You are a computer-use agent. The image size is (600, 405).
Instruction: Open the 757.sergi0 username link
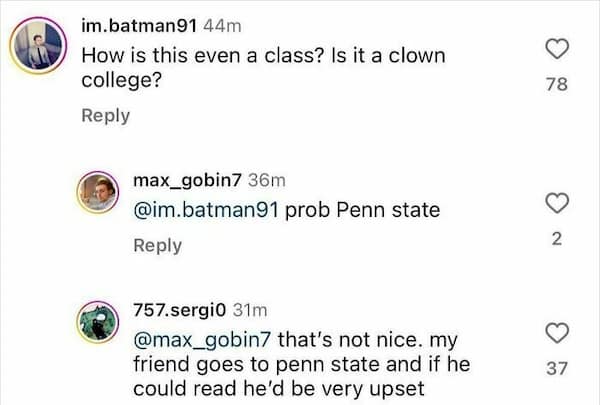tap(185, 310)
